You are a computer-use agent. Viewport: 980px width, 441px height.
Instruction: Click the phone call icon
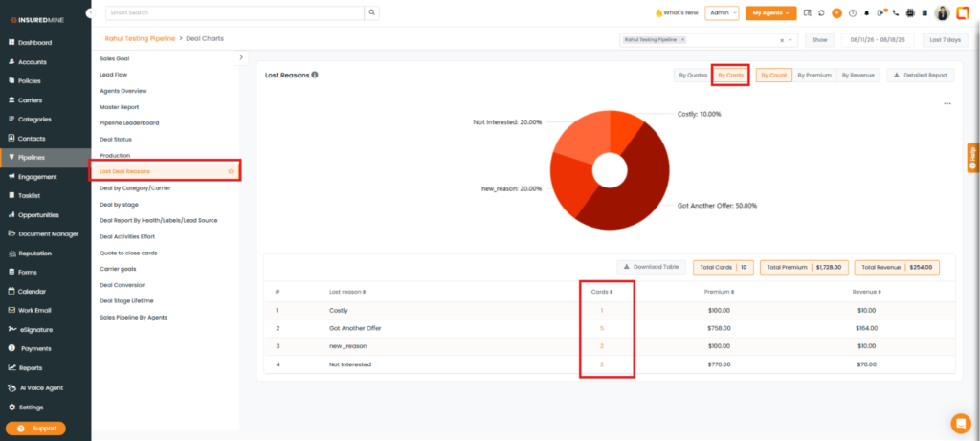[x=896, y=13]
